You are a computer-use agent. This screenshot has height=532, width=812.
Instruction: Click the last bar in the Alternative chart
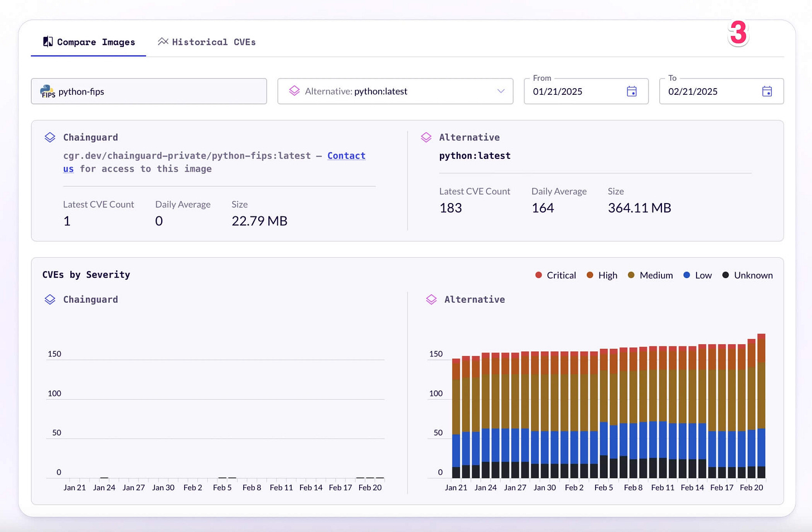click(x=761, y=405)
